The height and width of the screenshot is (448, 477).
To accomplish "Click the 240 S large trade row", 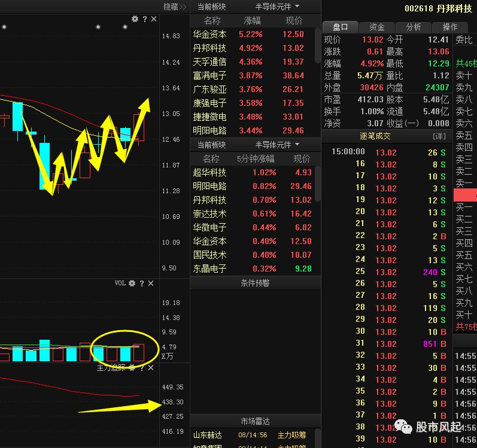I will [x=388, y=272].
